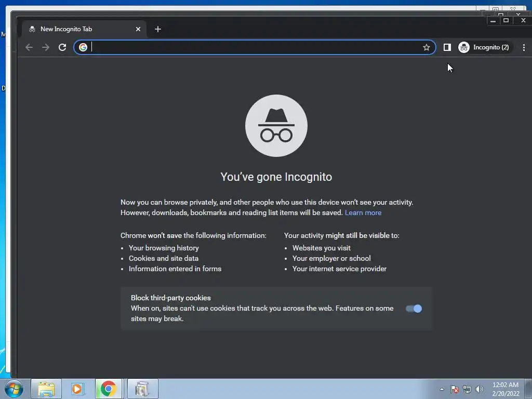Click the Show desktop strip at the taskbar end
The height and width of the screenshot is (399, 532).
pyautogui.click(x=529, y=389)
